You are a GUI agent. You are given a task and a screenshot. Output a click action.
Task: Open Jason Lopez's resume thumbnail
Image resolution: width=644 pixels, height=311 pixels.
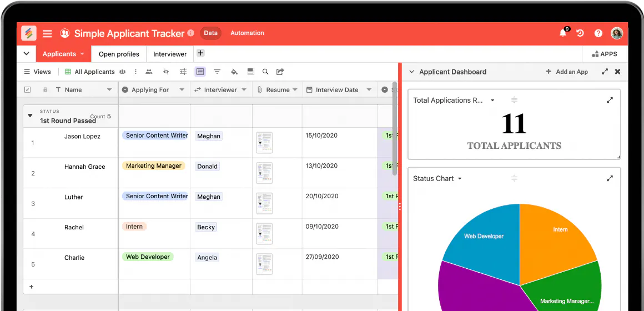(x=264, y=143)
